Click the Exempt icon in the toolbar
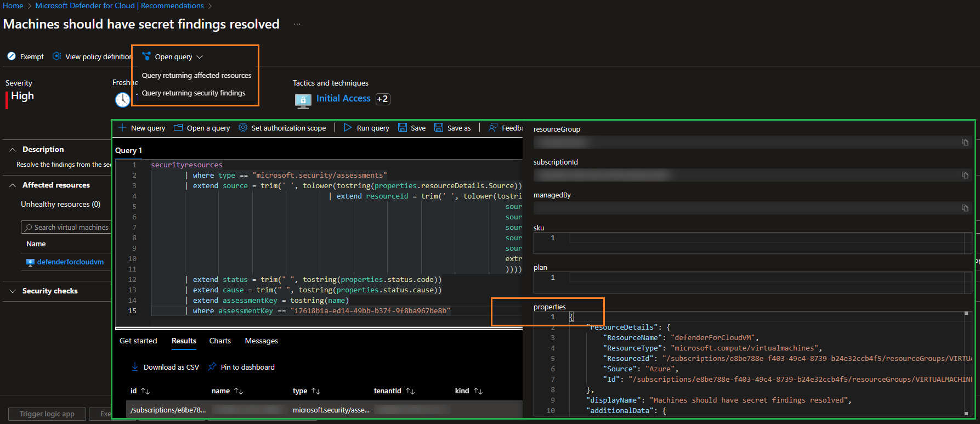Screen dimensions: 980x424 pos(12,56)
